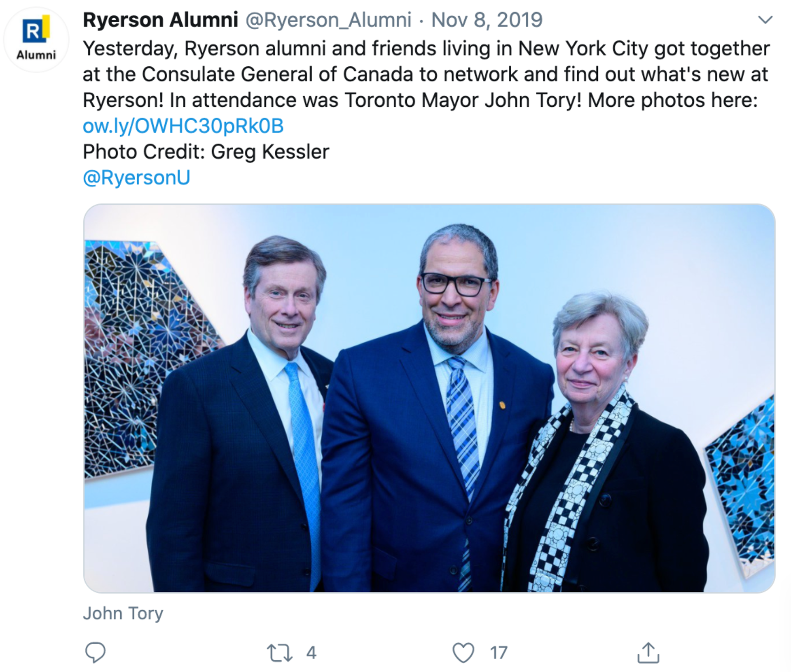The width and height of the screenshot is (791, 672).
Task: Open the @Ryerson_Alumni handle
Action: tap(328, 20)
